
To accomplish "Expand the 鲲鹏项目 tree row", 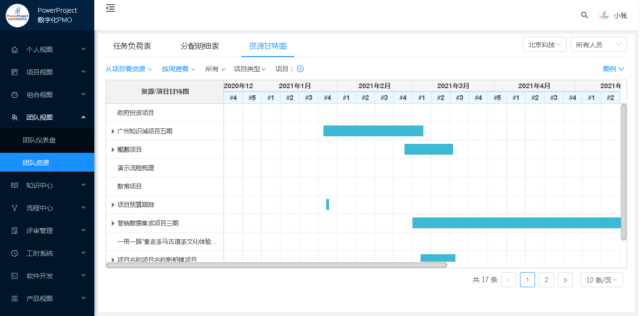I will coord(113,150).
